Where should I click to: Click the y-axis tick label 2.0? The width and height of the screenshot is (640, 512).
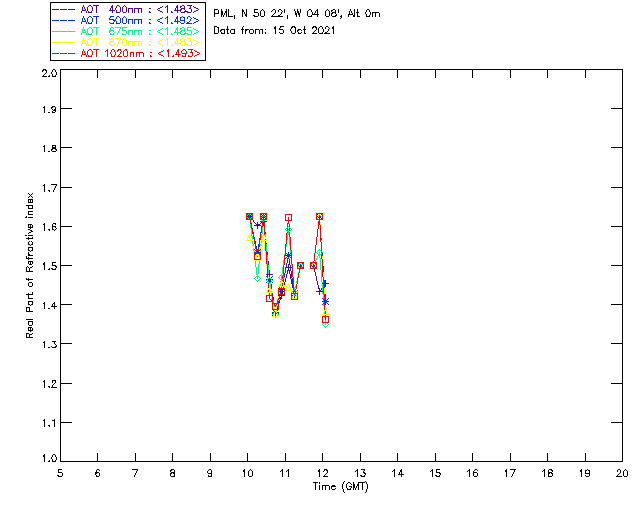(x=48, y=74)
